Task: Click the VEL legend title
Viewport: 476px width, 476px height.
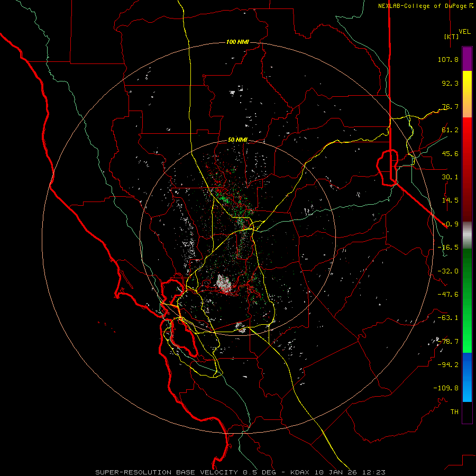Action: pyautogui.click(x=464, y=32)
